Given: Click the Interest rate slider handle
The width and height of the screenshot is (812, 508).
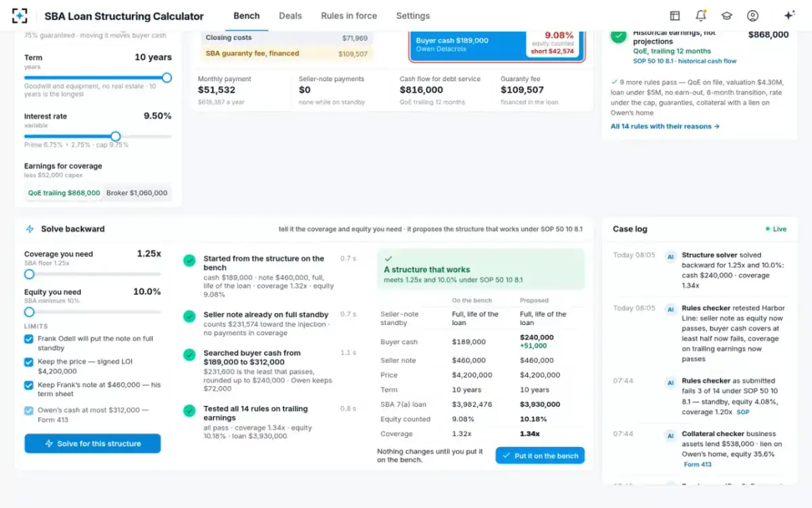Looking at the screenshot, I should [116, 136].
